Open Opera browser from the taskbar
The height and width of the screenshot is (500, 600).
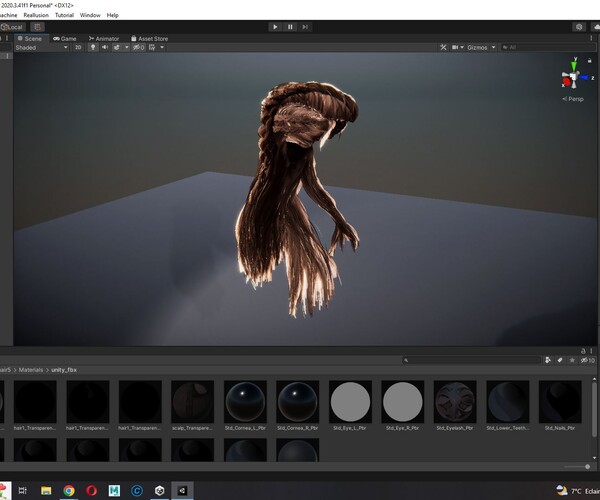[x=91, y=490]
